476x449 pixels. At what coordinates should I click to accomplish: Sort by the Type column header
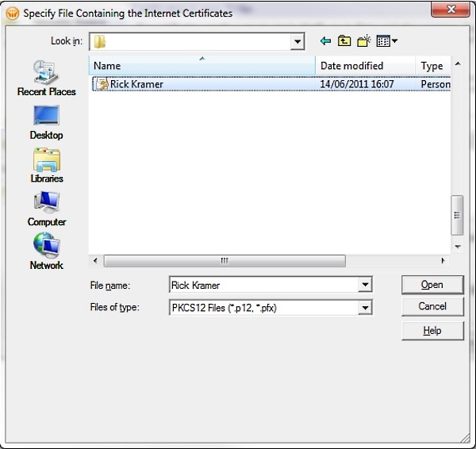(x=433, y=66)
